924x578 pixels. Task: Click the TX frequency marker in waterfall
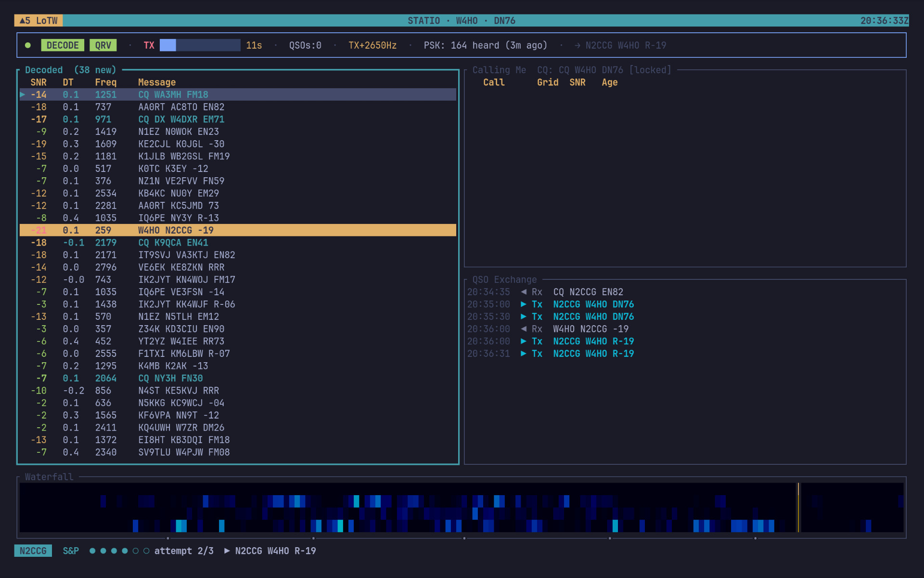coord(798,507)
